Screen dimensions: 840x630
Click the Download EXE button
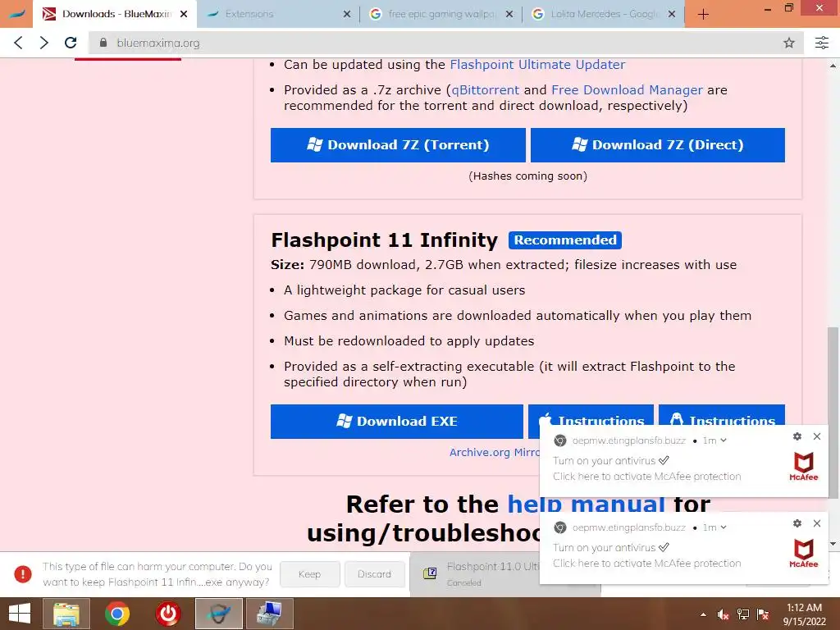pos(397,421)
